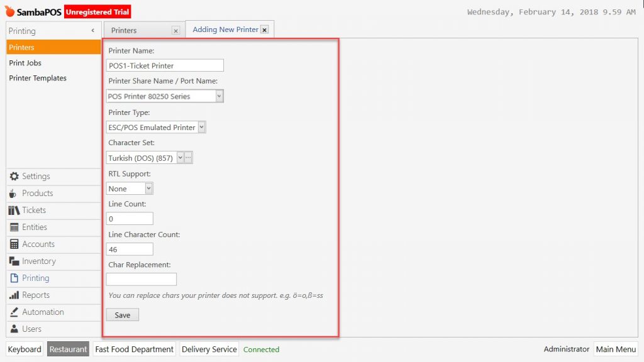Select Printers in the Printing sidebar
The width and height of the screenshot is (644, 362).
coord(53,47)
